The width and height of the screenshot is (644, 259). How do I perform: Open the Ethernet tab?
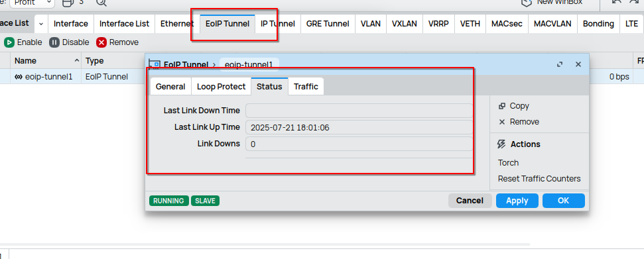coord(177,24)
